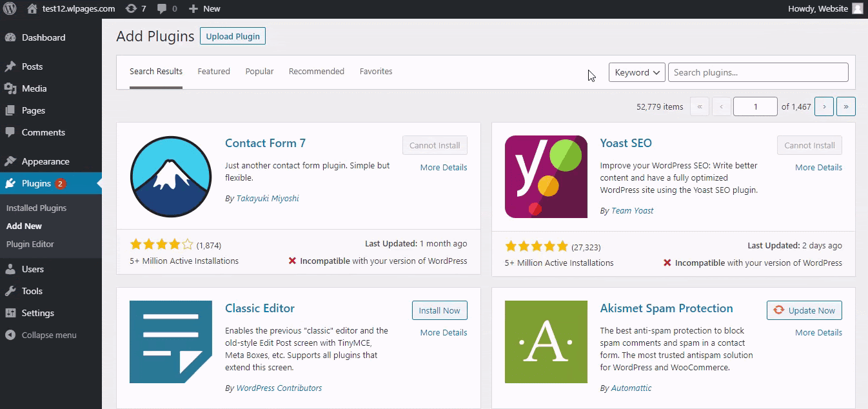Open the Akismet plugin thumbnail
This screenshot has width=868, height=409.
[x=546, y=342]
